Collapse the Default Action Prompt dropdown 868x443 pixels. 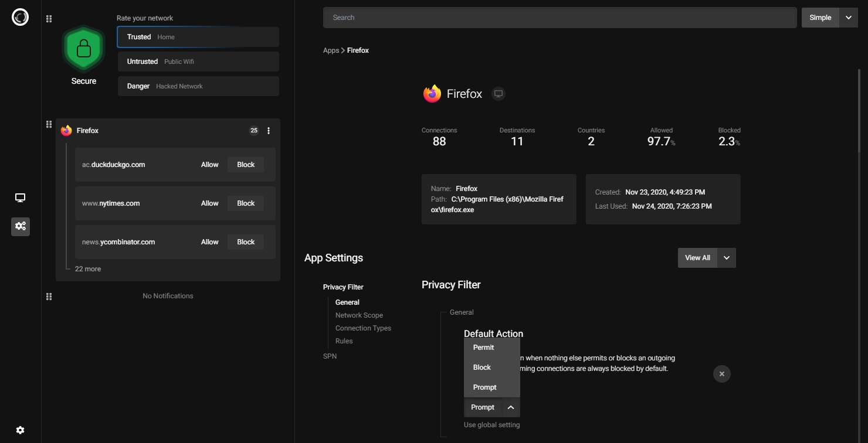coord(491,407)
